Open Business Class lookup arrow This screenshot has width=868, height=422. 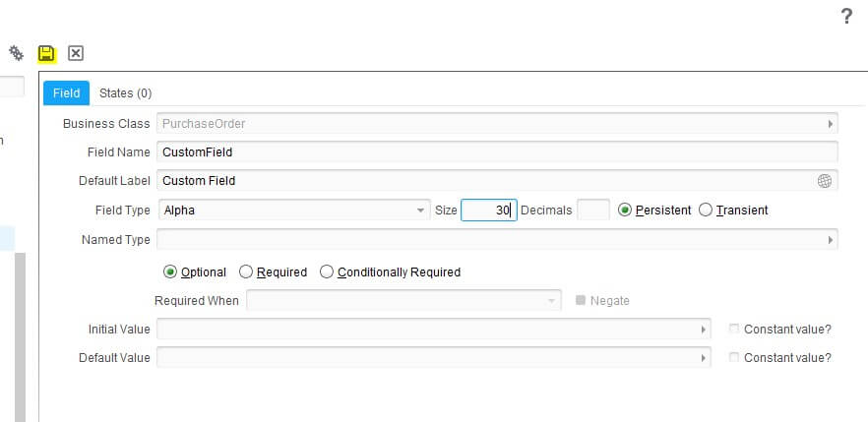tap(830, 124)
